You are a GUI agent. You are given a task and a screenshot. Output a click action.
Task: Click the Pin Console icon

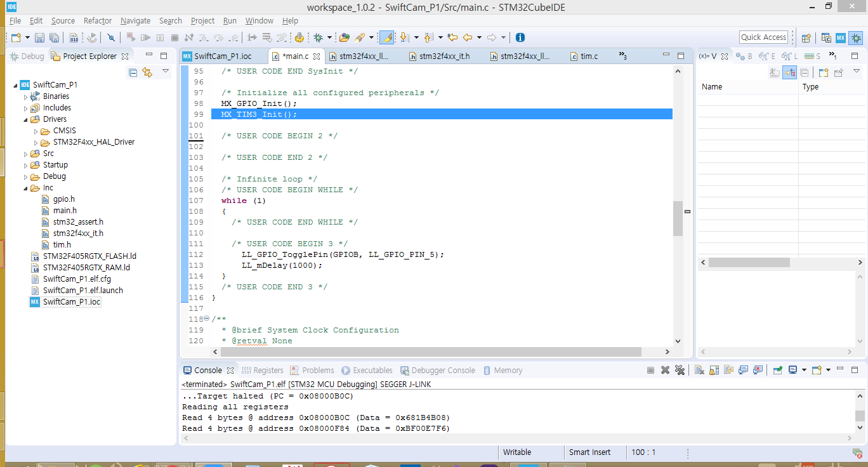point(777,371)
